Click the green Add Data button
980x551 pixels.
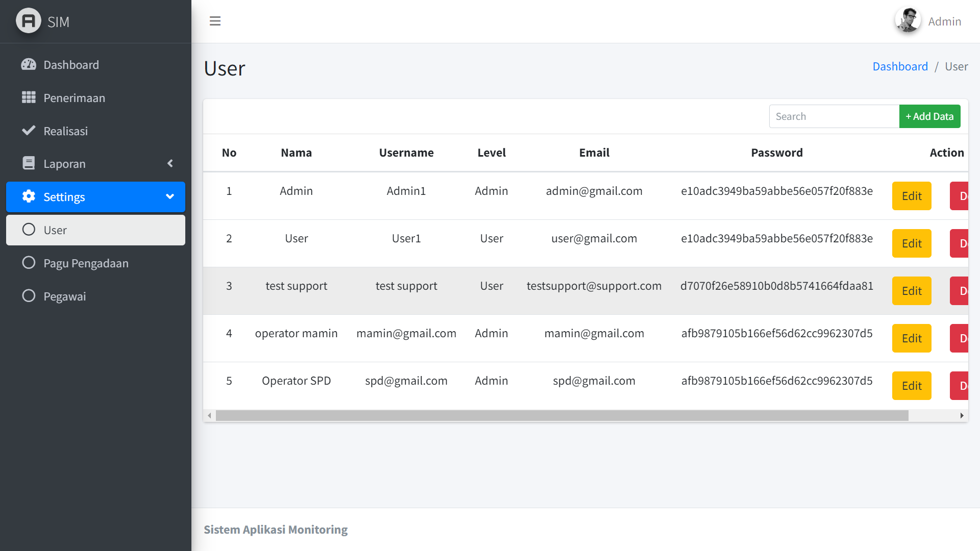929,116
